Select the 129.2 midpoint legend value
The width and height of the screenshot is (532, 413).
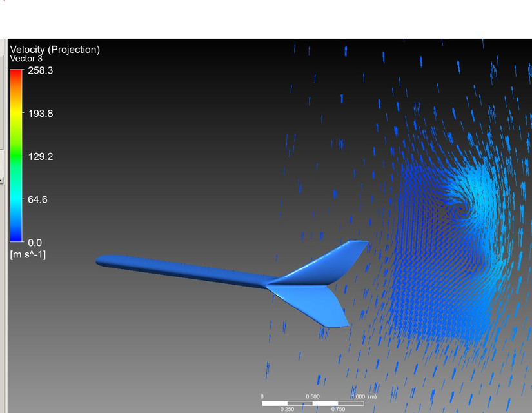[x=40, y=156]
